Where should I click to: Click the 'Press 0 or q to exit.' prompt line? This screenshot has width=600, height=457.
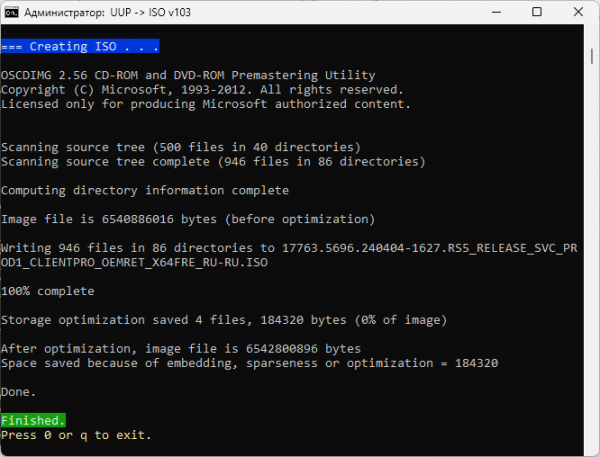[76, 435]
